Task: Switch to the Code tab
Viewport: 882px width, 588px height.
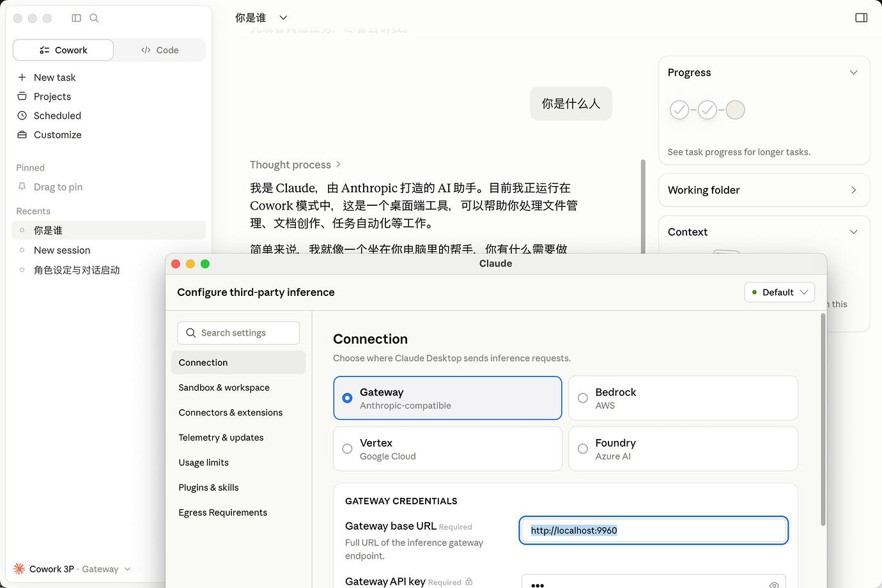Action: tap(160, 50)
